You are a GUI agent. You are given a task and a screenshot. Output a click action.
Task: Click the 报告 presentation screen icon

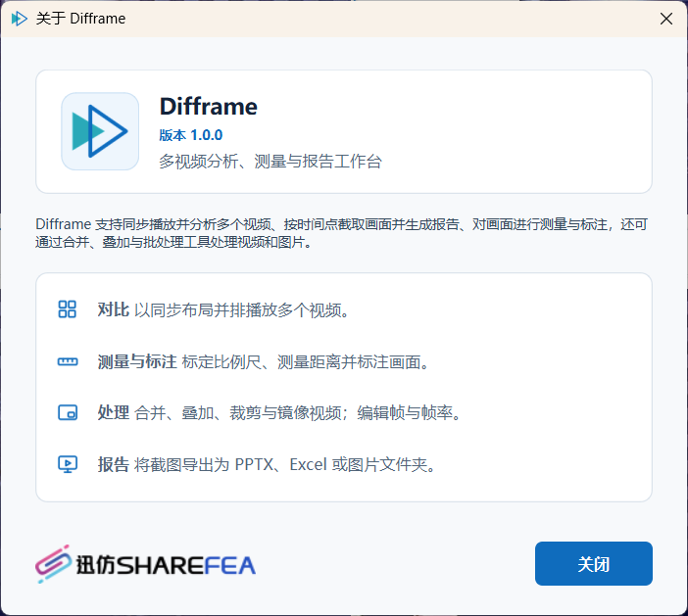(68, 464)
